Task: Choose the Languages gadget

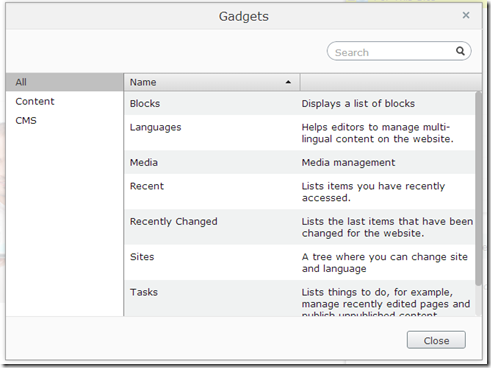Action: pyautogui.click(x=300, y=133)
